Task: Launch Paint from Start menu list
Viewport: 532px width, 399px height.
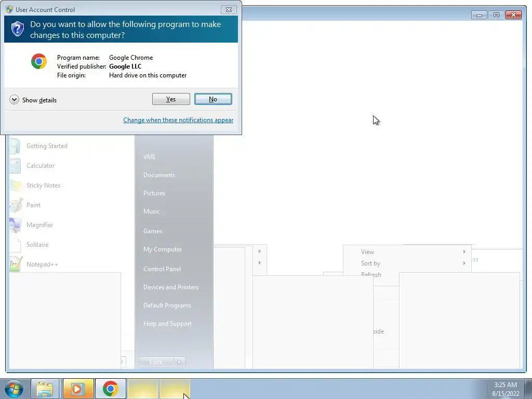Action: coord(33,205)
